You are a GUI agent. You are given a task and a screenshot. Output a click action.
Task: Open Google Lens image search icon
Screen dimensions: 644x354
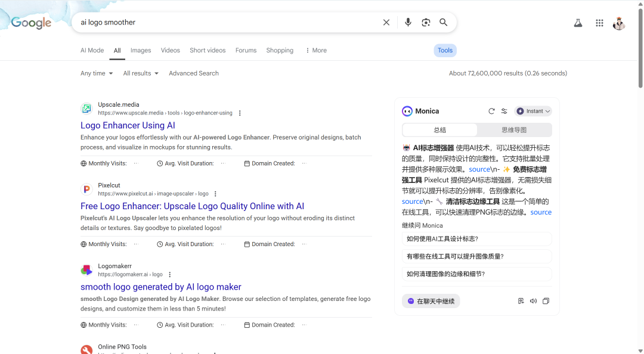pyautogui.click(x=426, y=22)
